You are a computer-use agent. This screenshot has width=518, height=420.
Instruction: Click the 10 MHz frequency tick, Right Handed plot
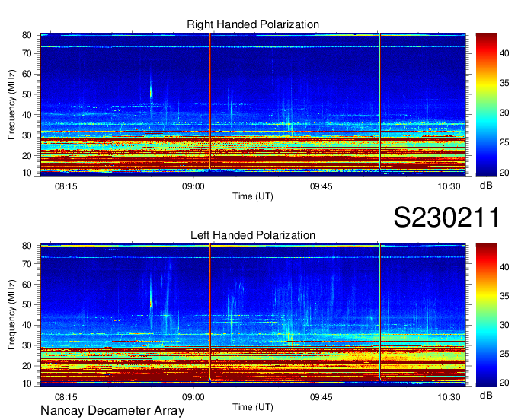tap(27, 173)
